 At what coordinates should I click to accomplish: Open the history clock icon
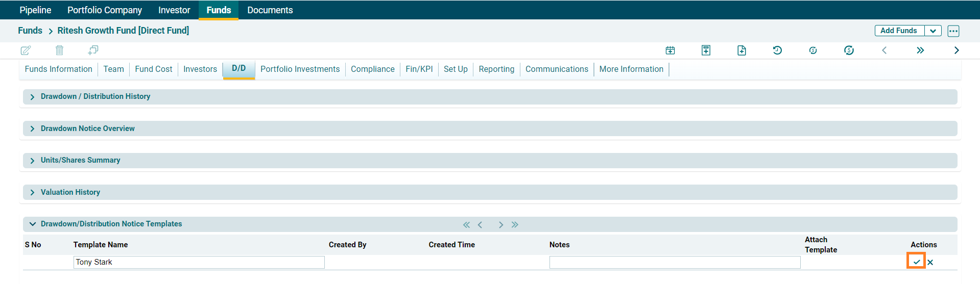pyautogui.click(x=777, y=50)
